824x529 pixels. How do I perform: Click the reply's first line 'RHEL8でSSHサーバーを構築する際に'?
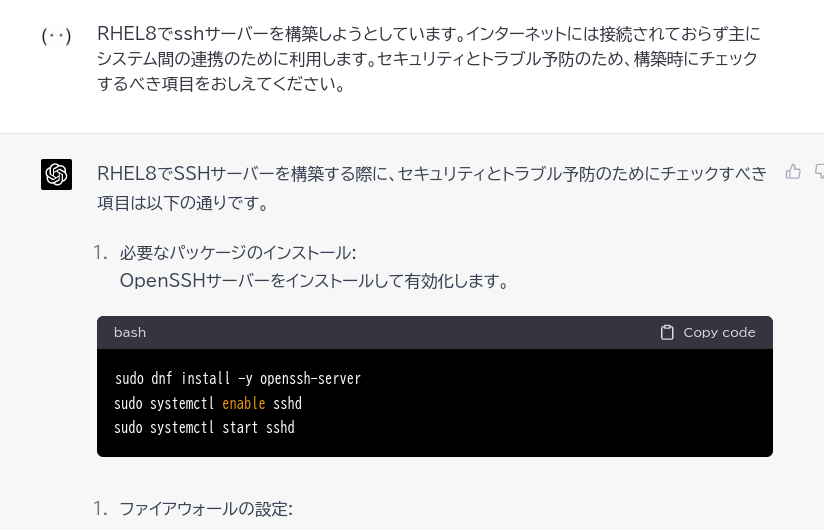pos(432,173)
